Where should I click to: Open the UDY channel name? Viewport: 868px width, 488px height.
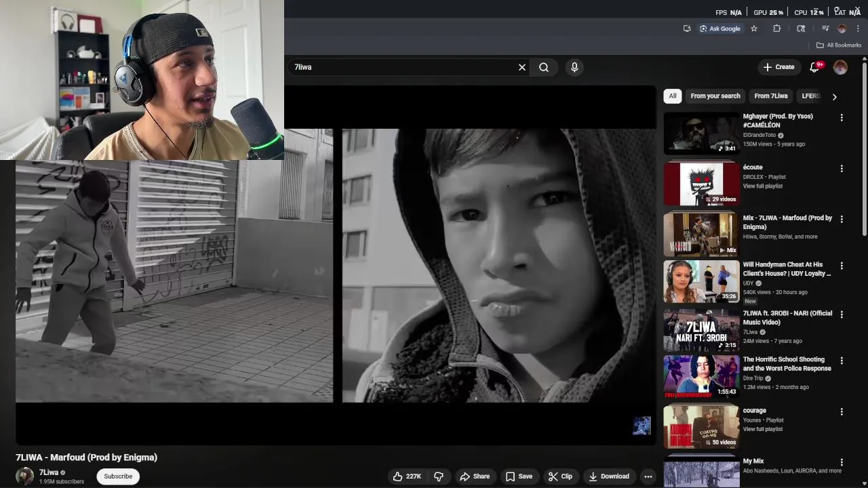pos(748,283)
